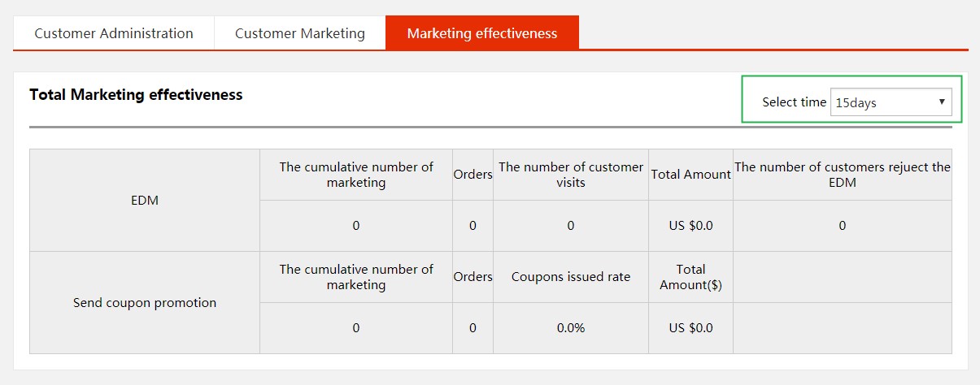The image size is (980, 385).
Task: Click EDM cumulative number of marketing header
Action: tap(356, 175)
